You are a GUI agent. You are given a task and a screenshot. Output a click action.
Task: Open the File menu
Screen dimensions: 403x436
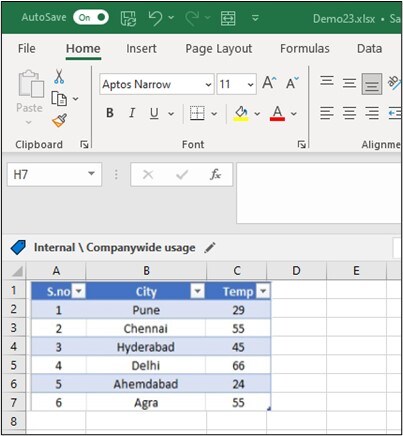pyautogui.click(x=27, y=49)
